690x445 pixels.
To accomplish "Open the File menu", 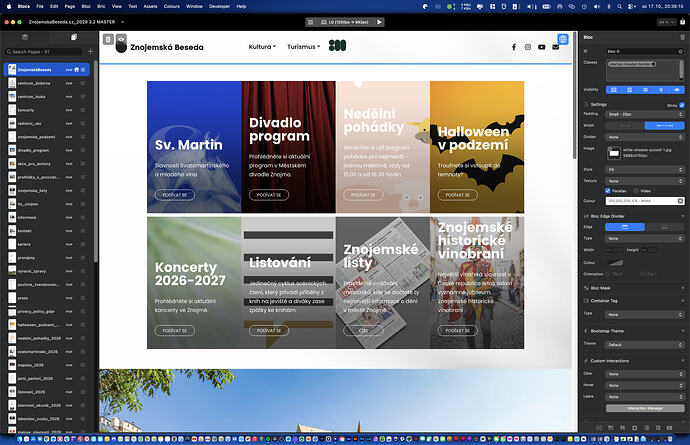I will (x=40, y=7).
